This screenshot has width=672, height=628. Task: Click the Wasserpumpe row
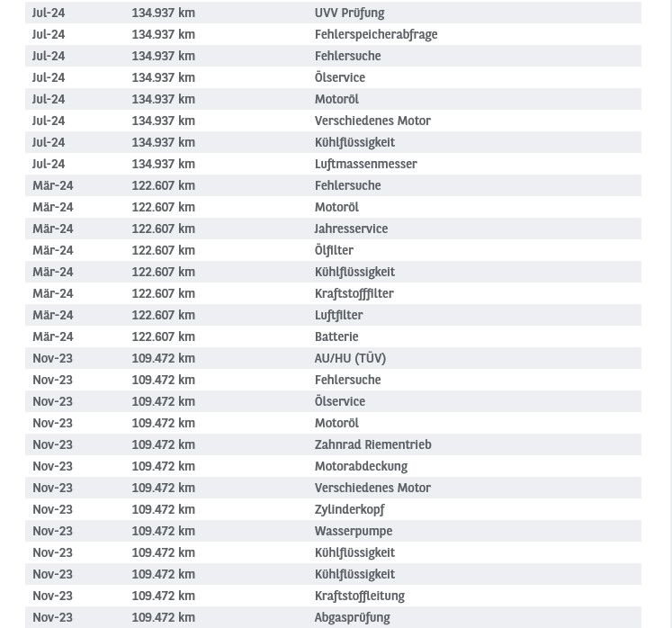(333, 531)
